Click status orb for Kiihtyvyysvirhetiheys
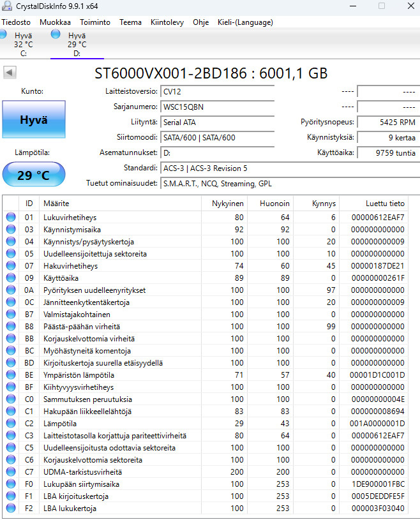 tap(11, 387)
